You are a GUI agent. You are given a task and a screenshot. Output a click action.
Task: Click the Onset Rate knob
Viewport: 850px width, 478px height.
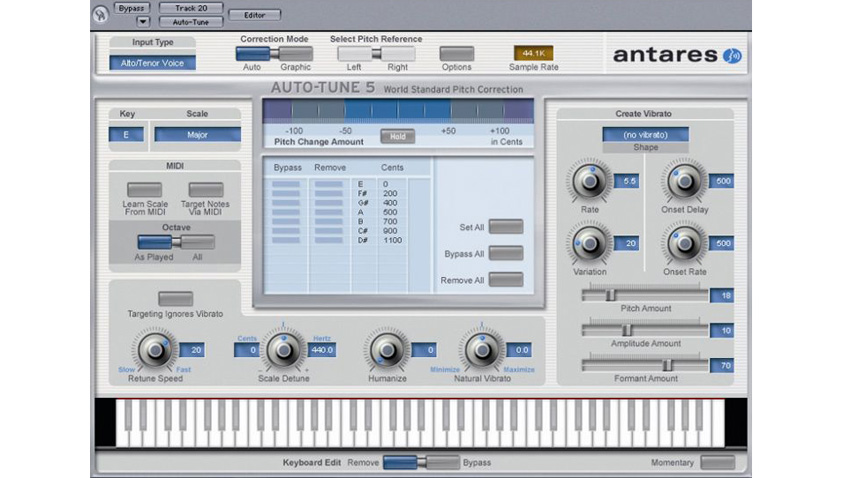(684, 244)
